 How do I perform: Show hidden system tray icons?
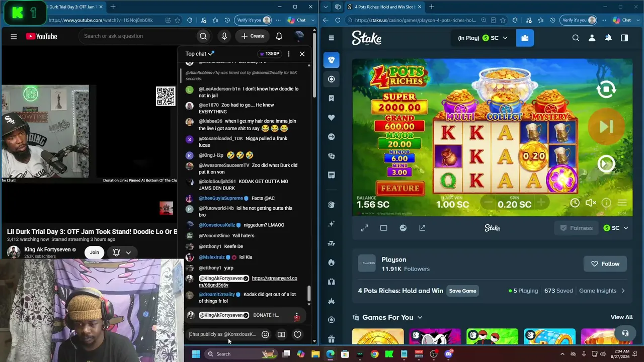coord(562,354)
